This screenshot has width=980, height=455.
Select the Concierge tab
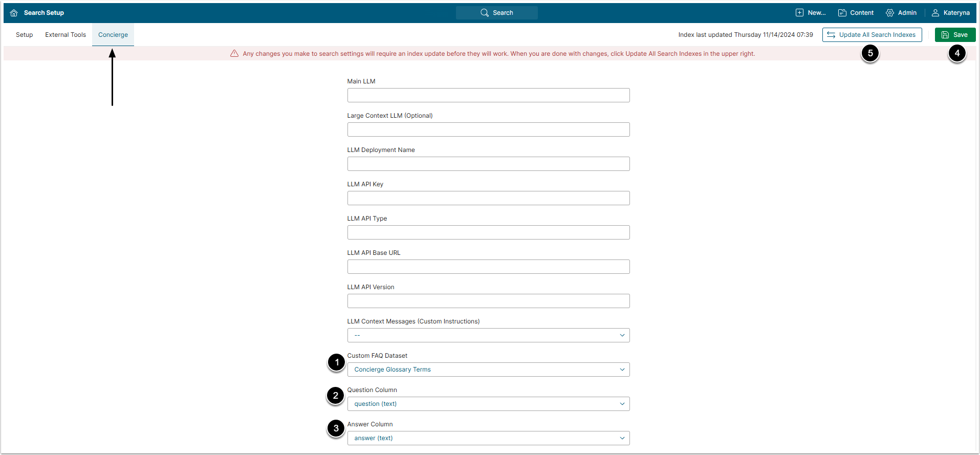[113, 35]
